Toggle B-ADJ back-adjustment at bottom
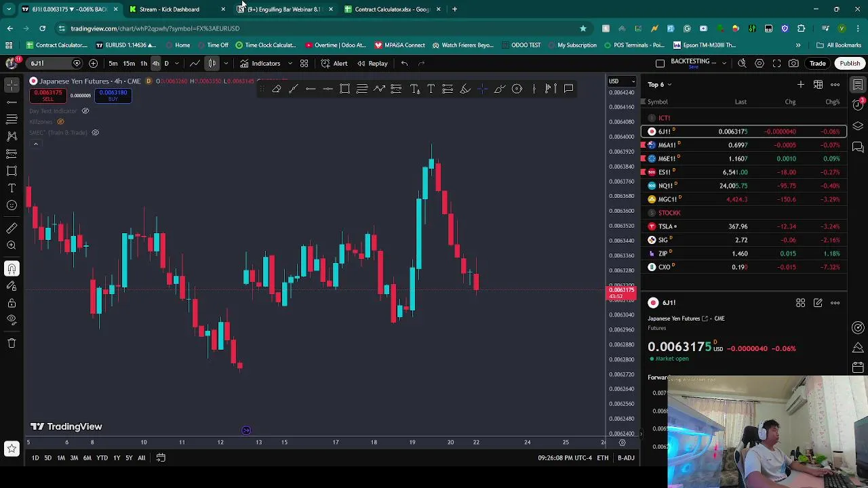 point(626,458)
